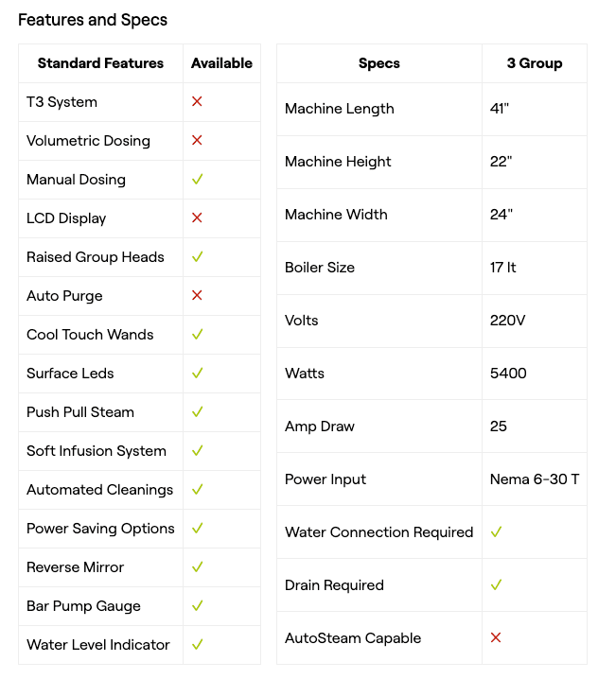Screen dimensions: 616x679
Task: Click the checkmark for Cool Touch Wands
Action: (x=197, y=334)
